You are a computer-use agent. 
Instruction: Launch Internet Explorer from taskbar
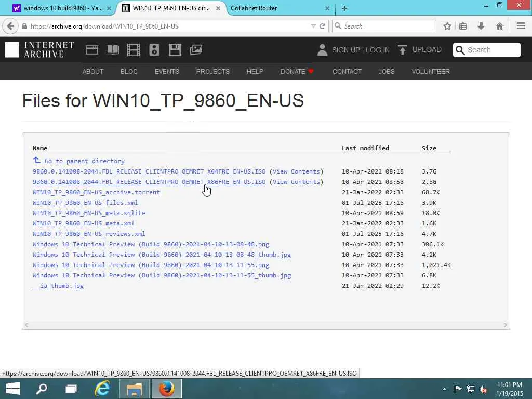pyautogui.click(x=102, y=389)
